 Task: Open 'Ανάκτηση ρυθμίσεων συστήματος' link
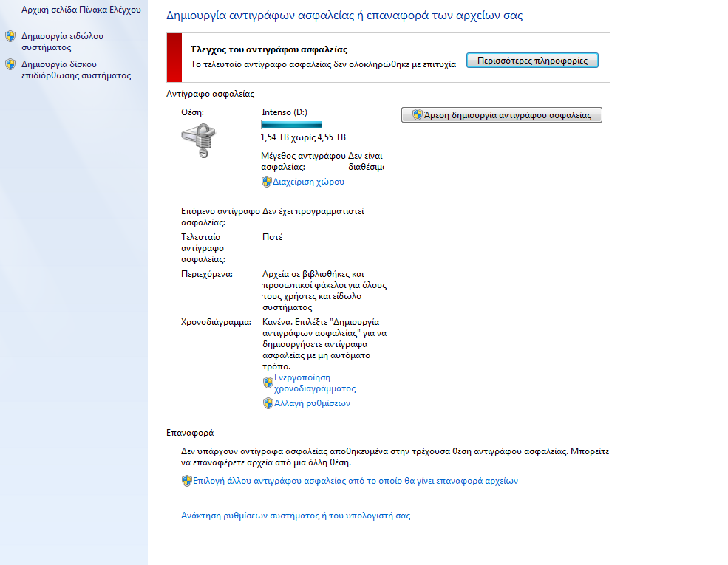tap(296, 516)
